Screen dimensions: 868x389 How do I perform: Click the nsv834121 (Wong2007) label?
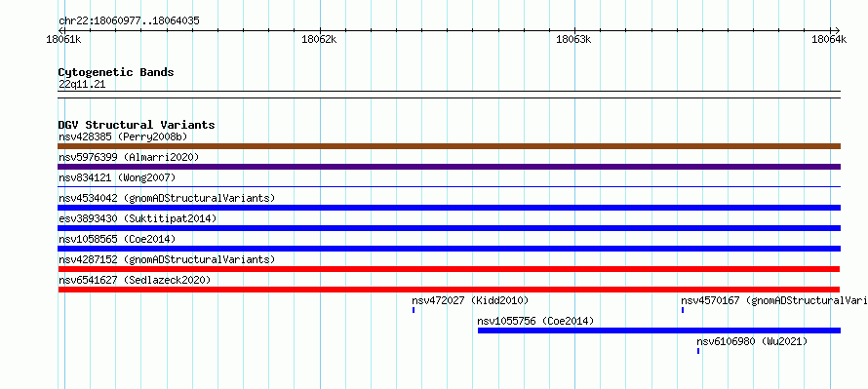click(117, 177)
